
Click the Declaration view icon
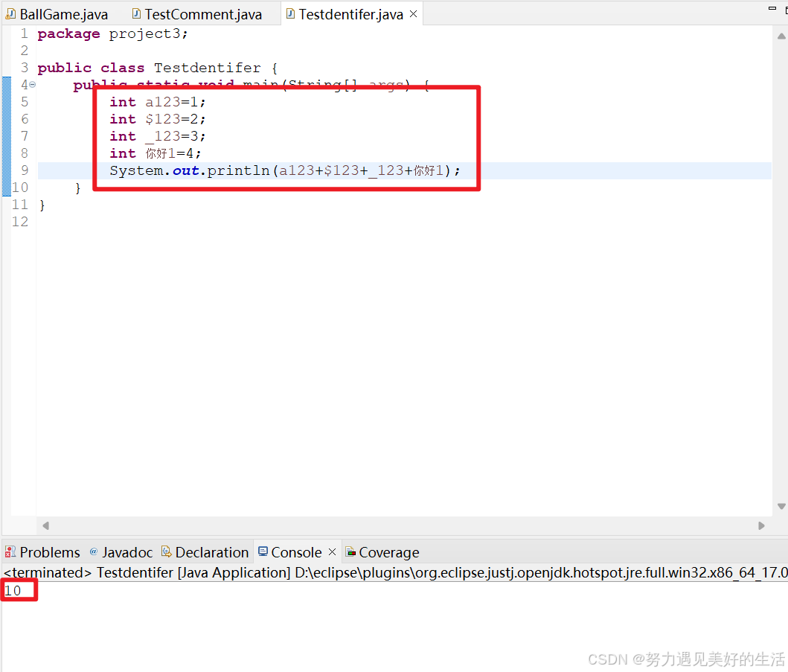(x=167, y=552)
